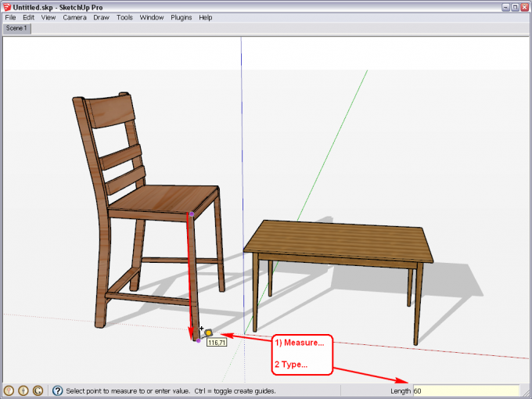Click the second status bar circular icon
The width and height of the screenshot is (532, 399).
click(x=23, y=391)
